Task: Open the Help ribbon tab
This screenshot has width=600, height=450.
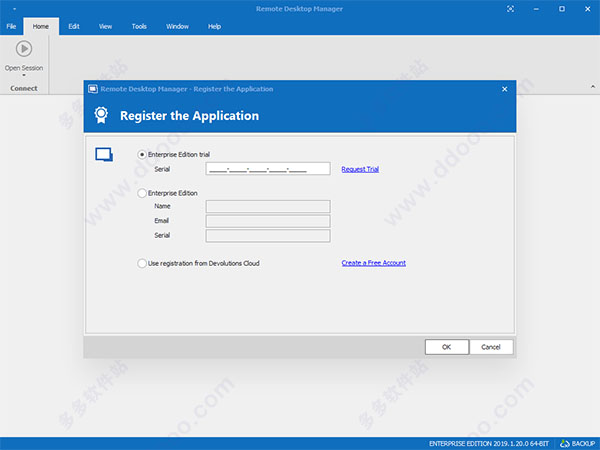Action: point(214,26)
